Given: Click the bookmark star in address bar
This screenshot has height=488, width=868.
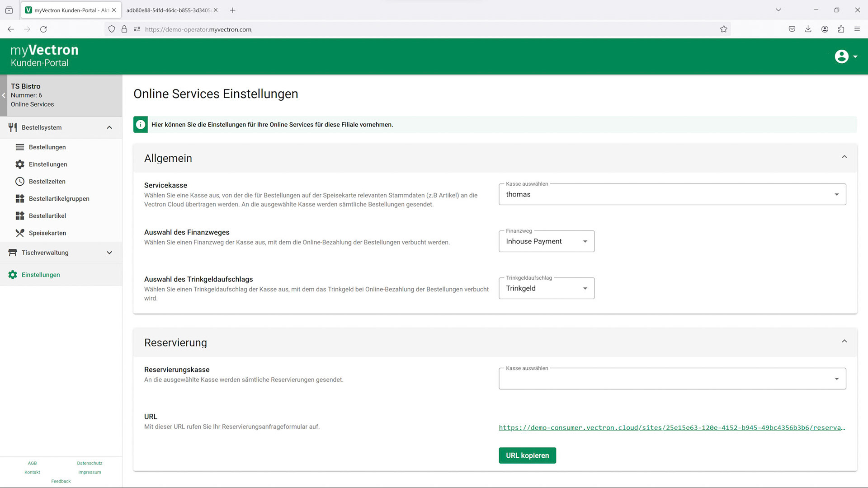Looking at the screenshot, I should pyautogui.click(x=724, y=29).
